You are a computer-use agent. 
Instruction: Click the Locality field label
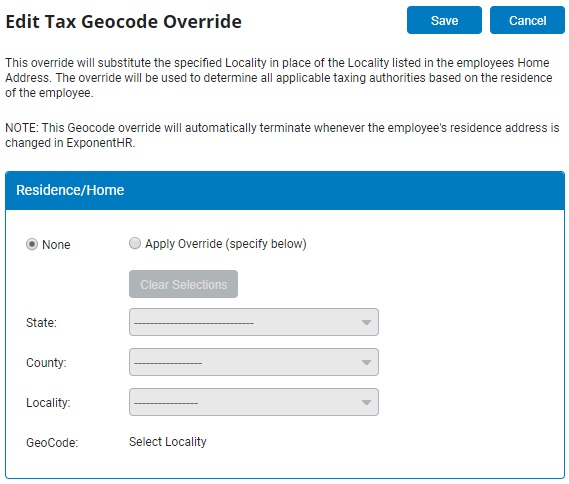[x=48, y=402]
